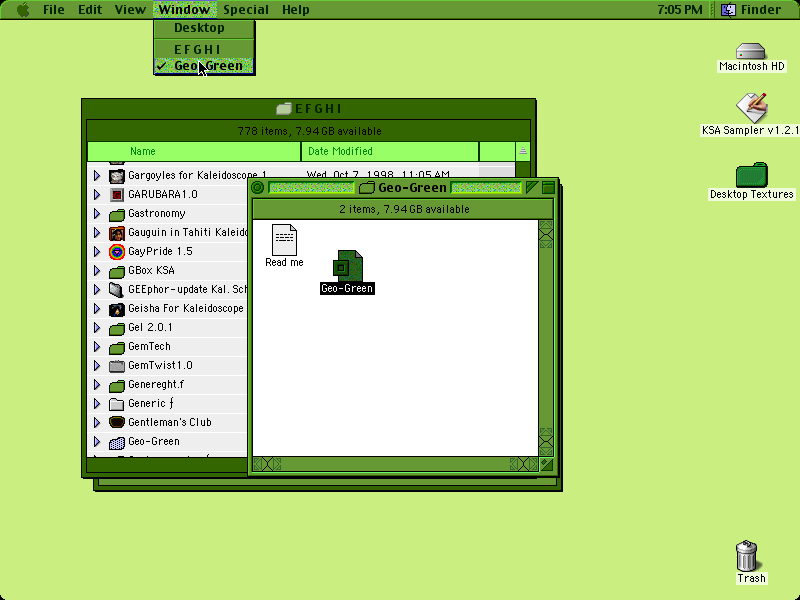
Task: Select the Macintosh HD drive icon
Action: [751, 51]
